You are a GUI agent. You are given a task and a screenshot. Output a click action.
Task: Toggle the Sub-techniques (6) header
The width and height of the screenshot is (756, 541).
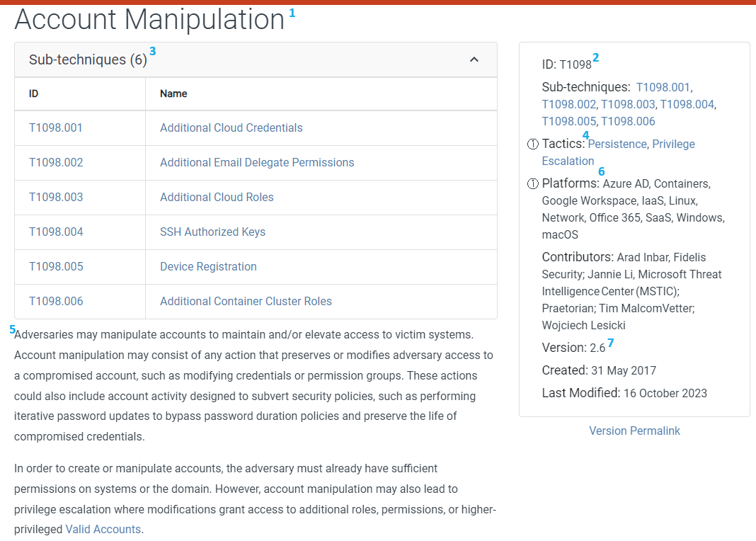pyautogui.click(x=256, y=59)
